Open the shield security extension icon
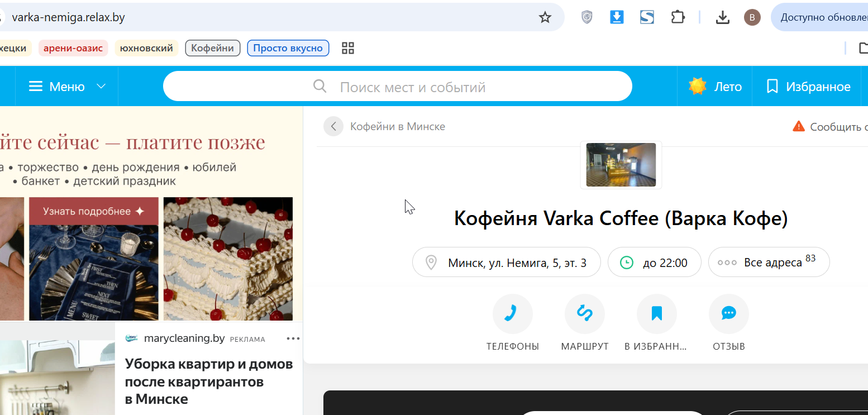 (x=586, y=17)
